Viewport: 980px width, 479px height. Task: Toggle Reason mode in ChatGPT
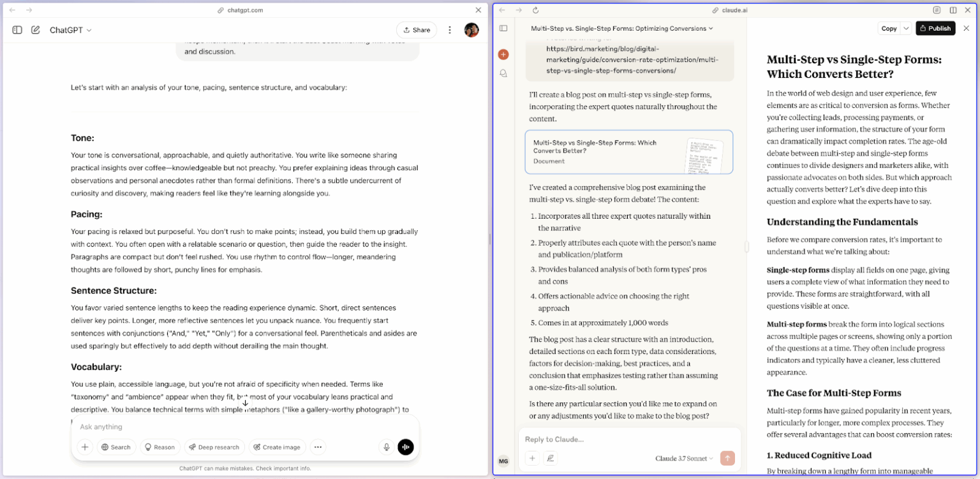point(160,447)
